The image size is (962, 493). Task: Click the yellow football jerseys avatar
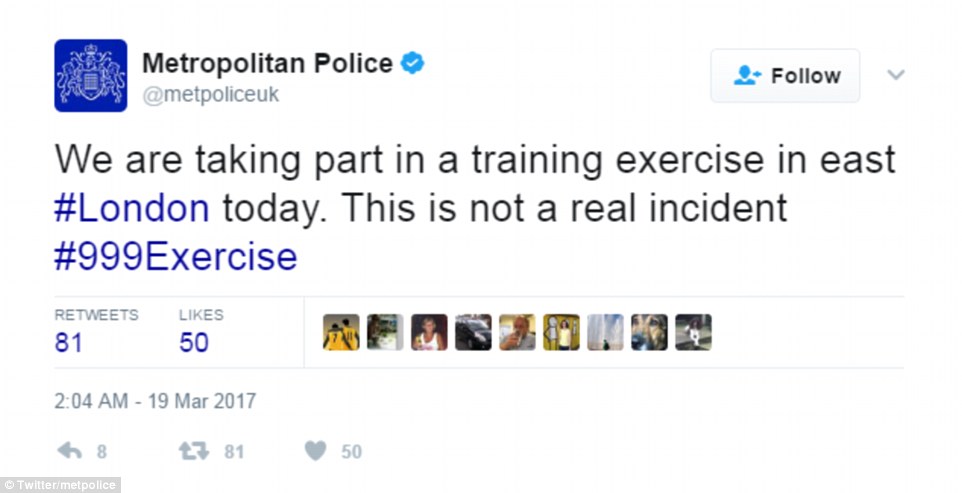pyautogui.click(x=341, y=332)
